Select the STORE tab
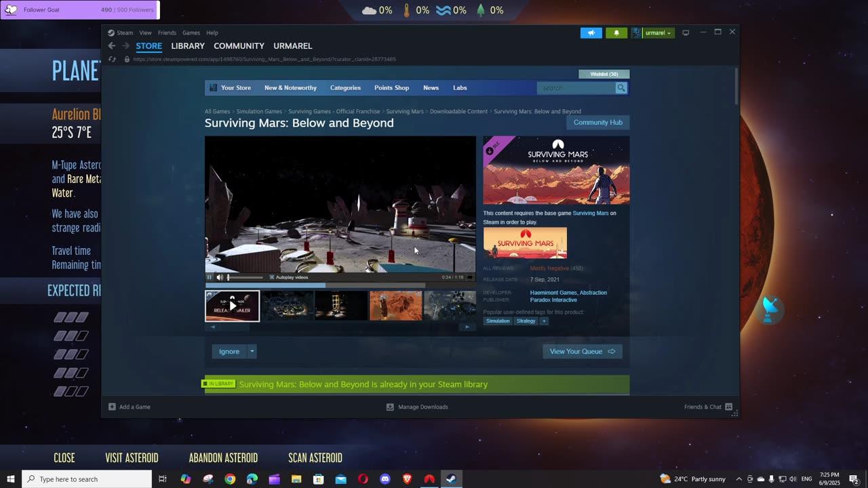Viewport: 868px width, 488px height. click(149, 46)
